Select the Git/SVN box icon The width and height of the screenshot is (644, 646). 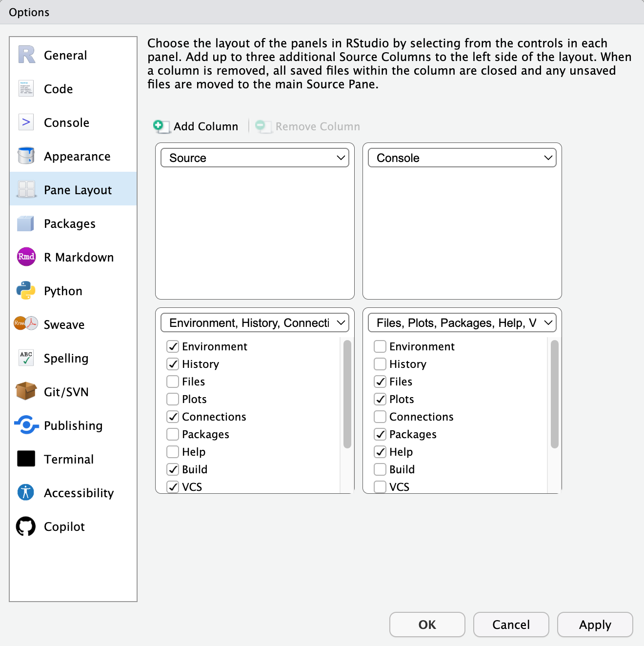coord(26,391)
